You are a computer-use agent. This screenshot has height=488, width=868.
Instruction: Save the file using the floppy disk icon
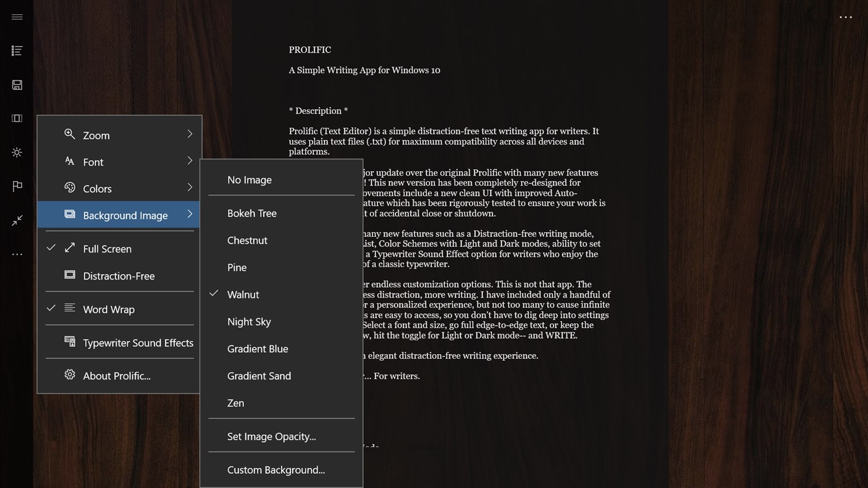click(17, 84)
